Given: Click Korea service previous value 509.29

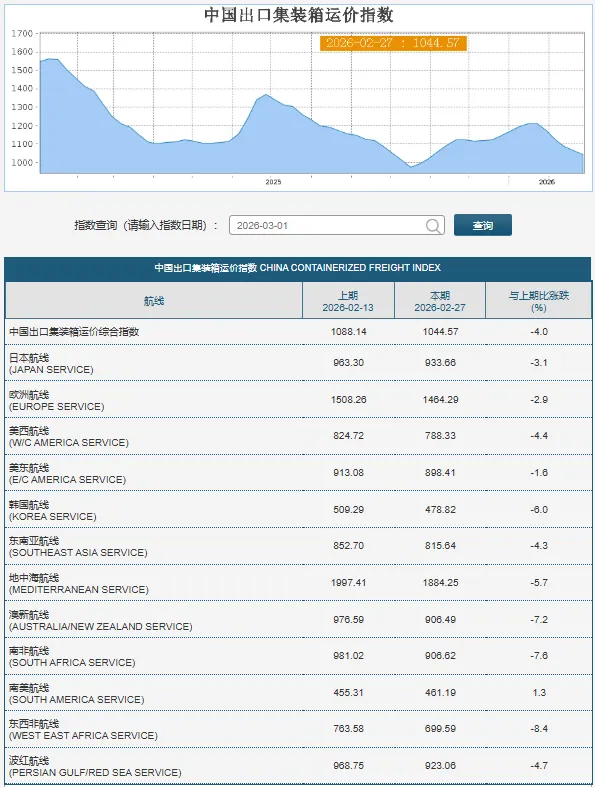Looking at the screenshot, I should [x=348, y=510].
